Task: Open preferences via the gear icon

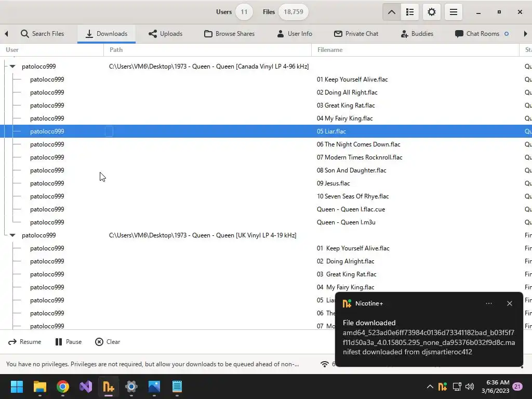Action: coord(432,12)
